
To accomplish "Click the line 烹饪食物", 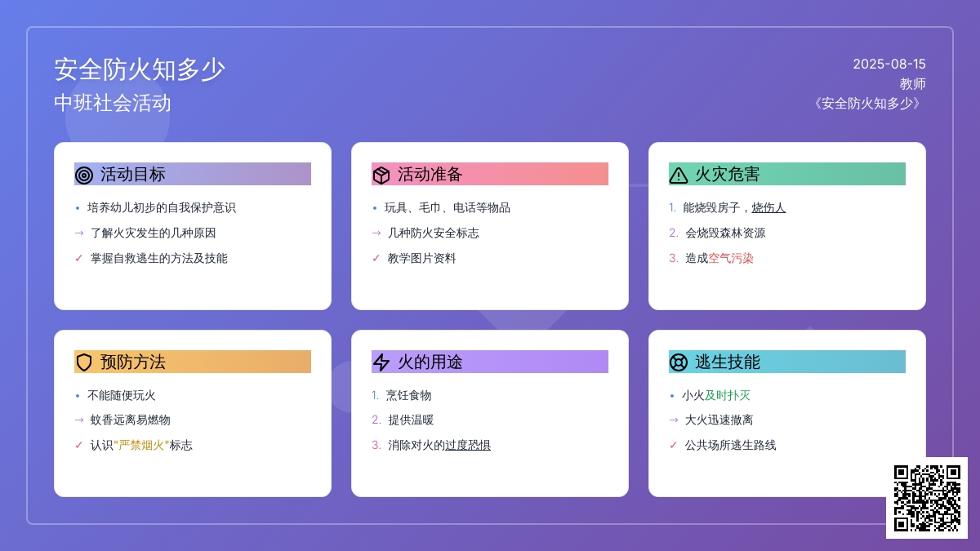I will (409, 395).
